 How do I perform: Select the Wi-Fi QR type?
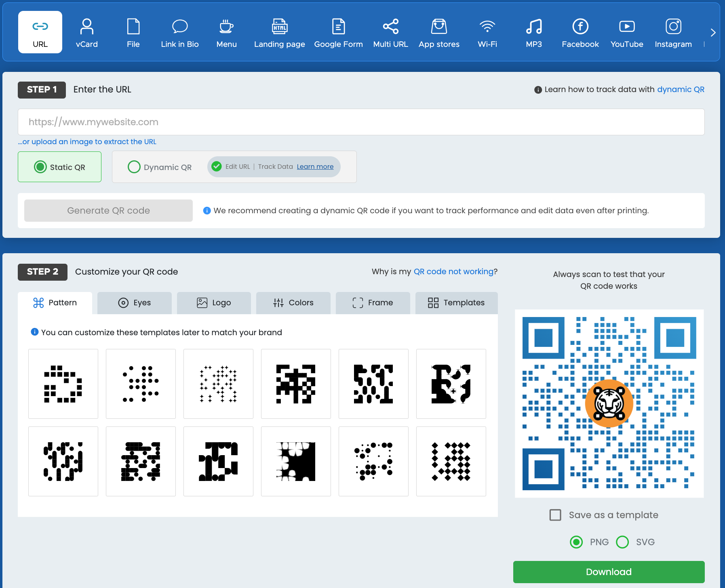[x=487, y=32]
